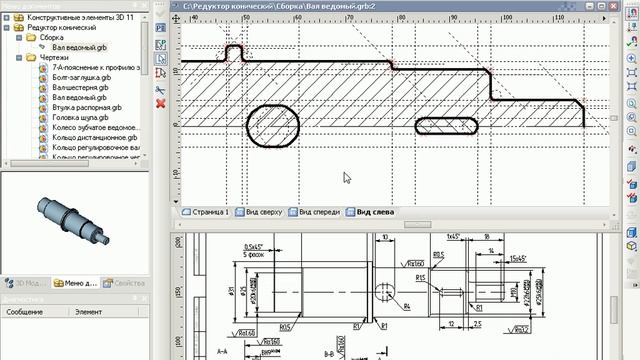
Task: Activate the select-with-cursor mode icon
Action: 161,59
